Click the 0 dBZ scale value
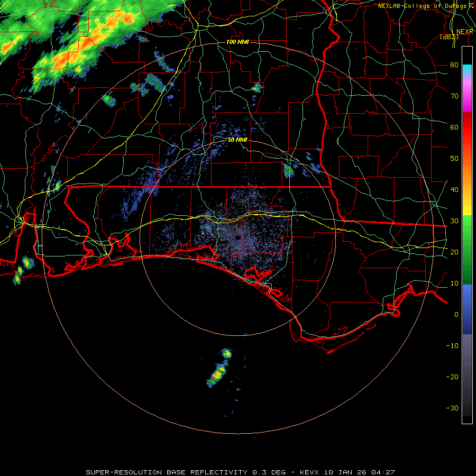This screenshot has height=476, width=476. tap(456, 315)
